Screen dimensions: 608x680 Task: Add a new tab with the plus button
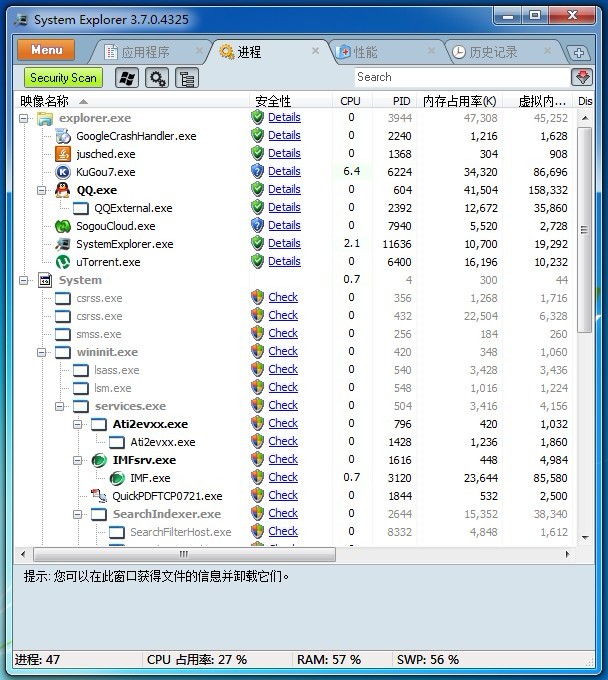(x=579, y=53)
